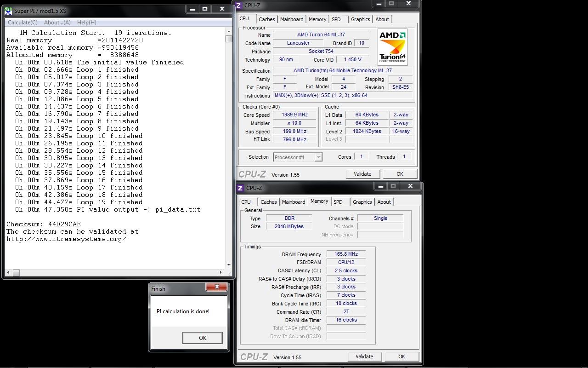Image resolution: width=588 pixels, height=368 pixels.
Task: Click the Loop 19 finished line
Action: (79, 202)
